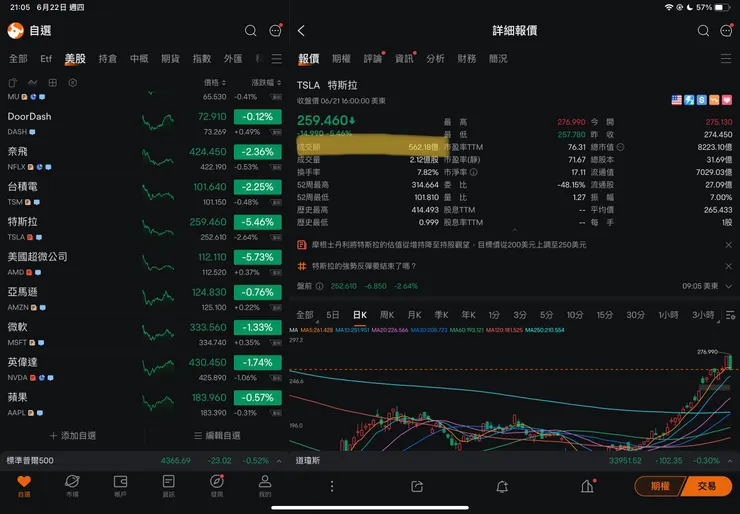Click the pink heart favorite icon

[x=727, y=100]
